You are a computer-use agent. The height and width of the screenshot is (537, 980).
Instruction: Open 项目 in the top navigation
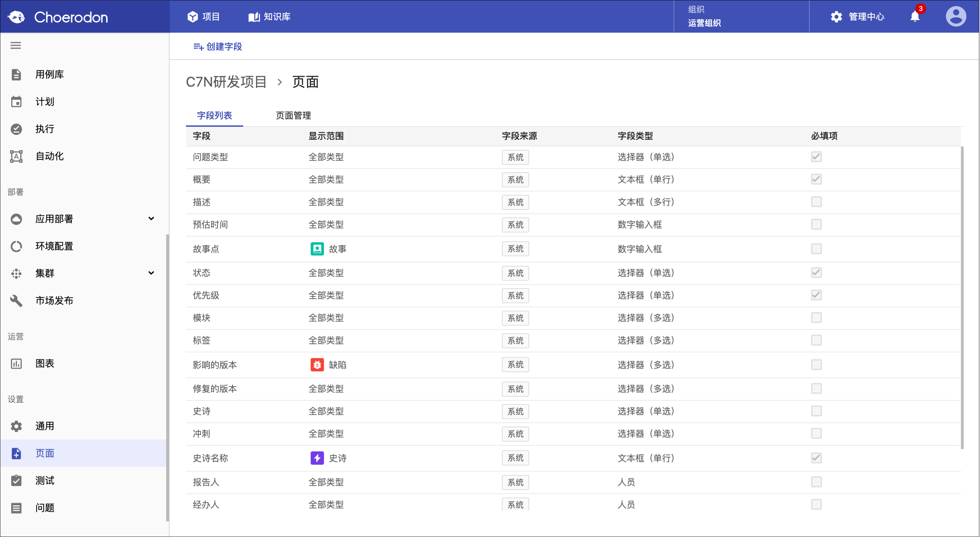204,17
